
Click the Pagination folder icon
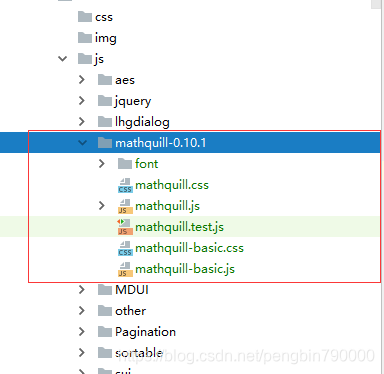point(105,332)
